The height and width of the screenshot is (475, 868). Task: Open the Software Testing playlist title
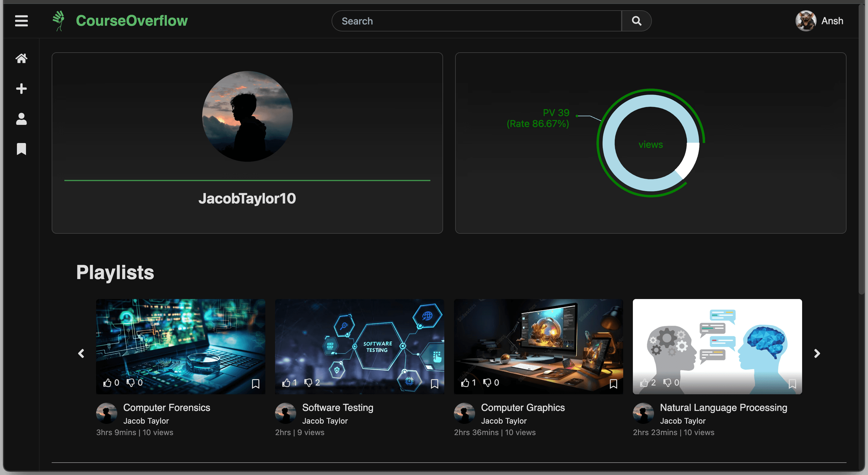(337, 408)
